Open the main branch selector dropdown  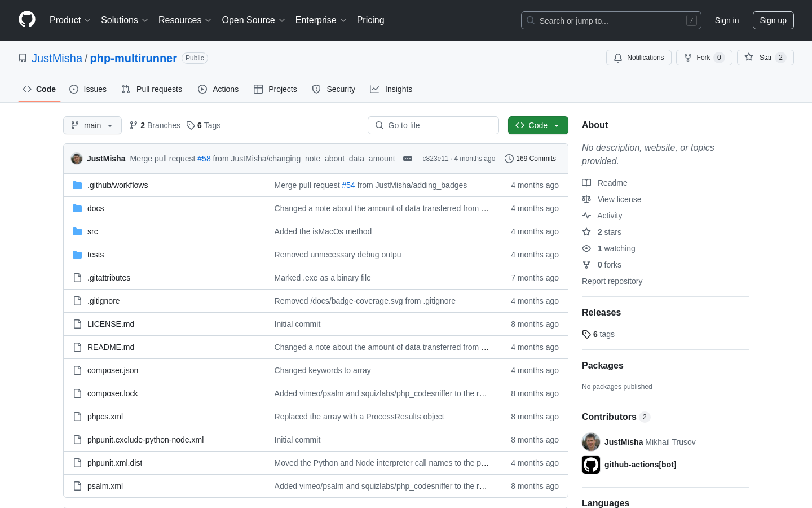(x=92, y=125)
